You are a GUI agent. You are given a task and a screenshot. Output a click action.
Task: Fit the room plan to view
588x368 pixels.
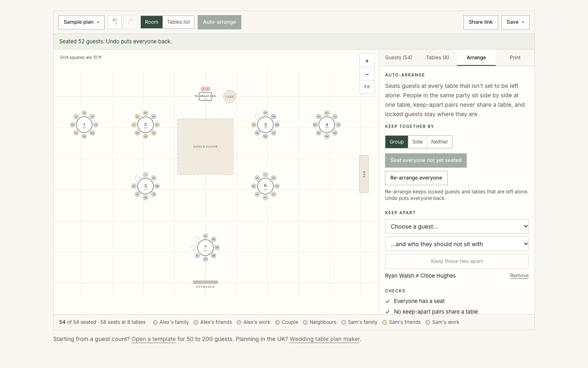pyautogui.click(x=367, y=87)
